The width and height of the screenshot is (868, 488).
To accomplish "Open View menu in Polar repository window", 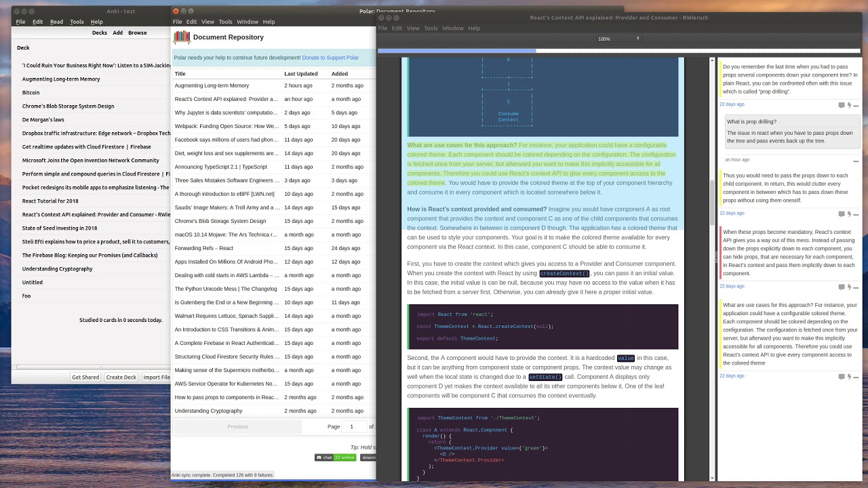I will tap(208, 22).
